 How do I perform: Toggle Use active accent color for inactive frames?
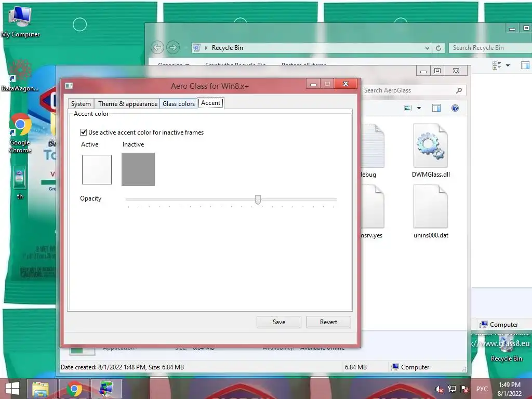(x=142, y=132)
